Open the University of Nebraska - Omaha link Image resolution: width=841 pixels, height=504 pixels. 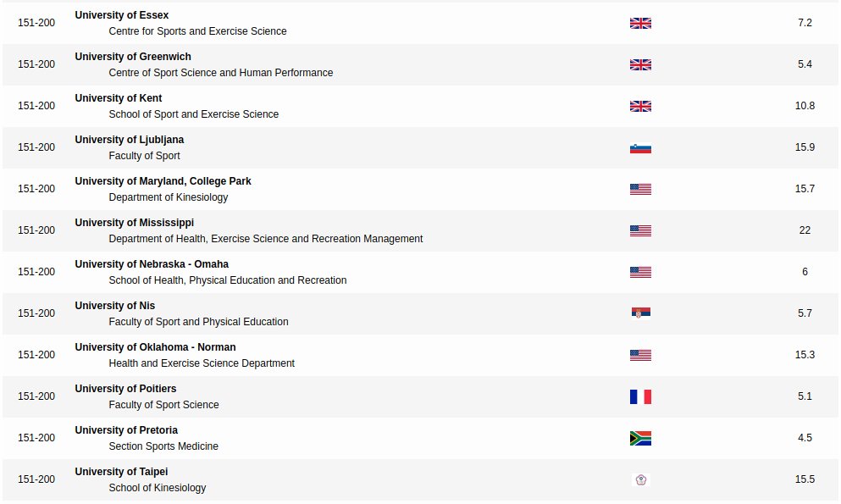(x=152, y=264)
